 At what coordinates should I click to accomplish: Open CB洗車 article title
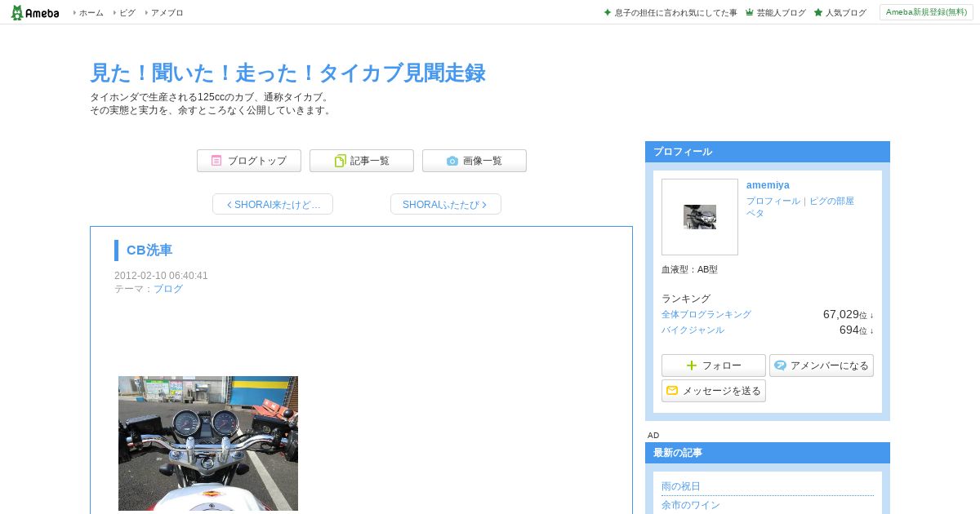pos(149,250)
